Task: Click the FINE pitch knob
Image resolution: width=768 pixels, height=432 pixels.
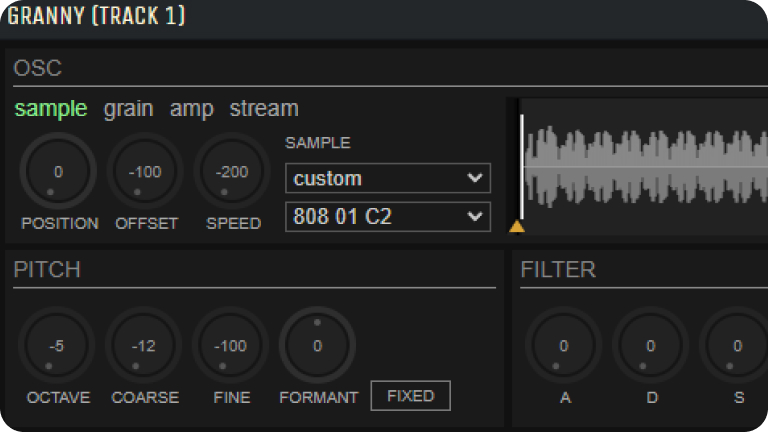Action: pyautogui.click(x=231, y=346)
